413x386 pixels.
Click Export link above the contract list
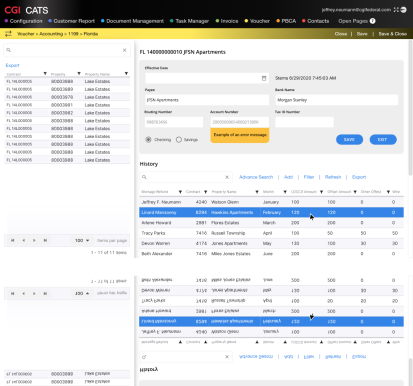12,65
